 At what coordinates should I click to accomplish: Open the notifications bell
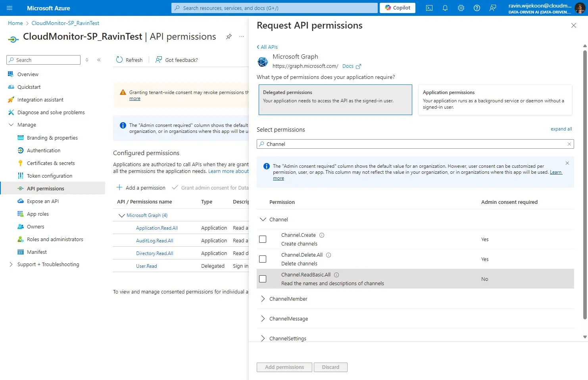click(x=445, y=8)
